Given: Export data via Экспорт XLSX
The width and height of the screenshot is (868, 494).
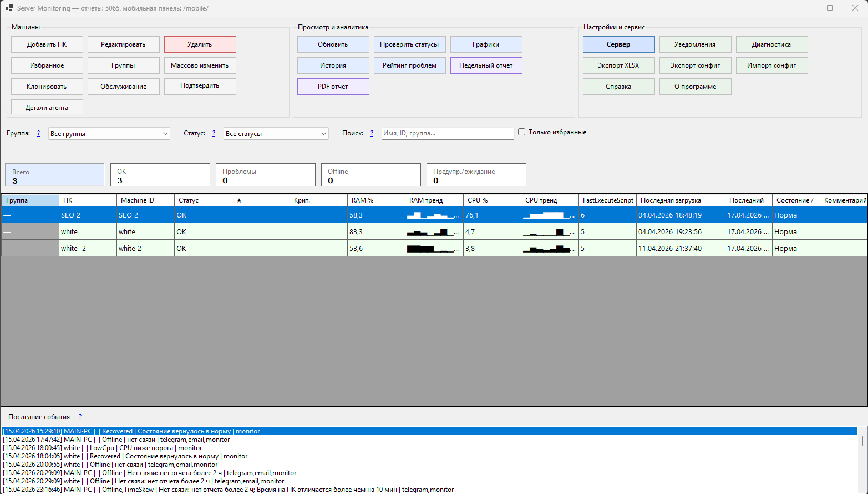Looking at the screenshot, I should tap(618, 65).
